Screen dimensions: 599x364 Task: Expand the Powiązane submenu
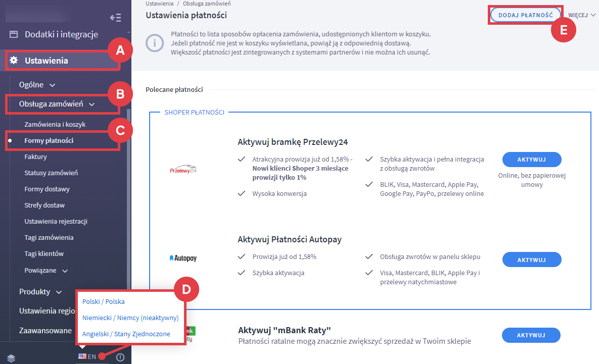[x=45, y=270]
